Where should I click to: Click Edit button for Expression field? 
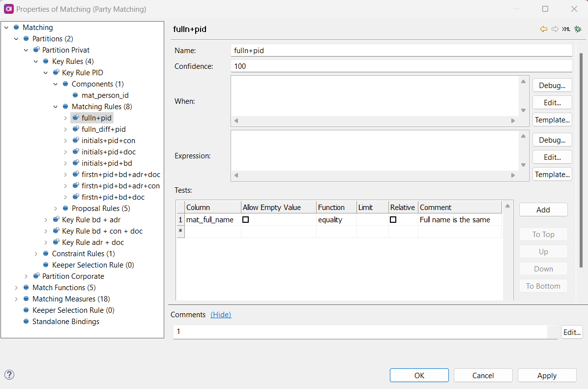552,157
